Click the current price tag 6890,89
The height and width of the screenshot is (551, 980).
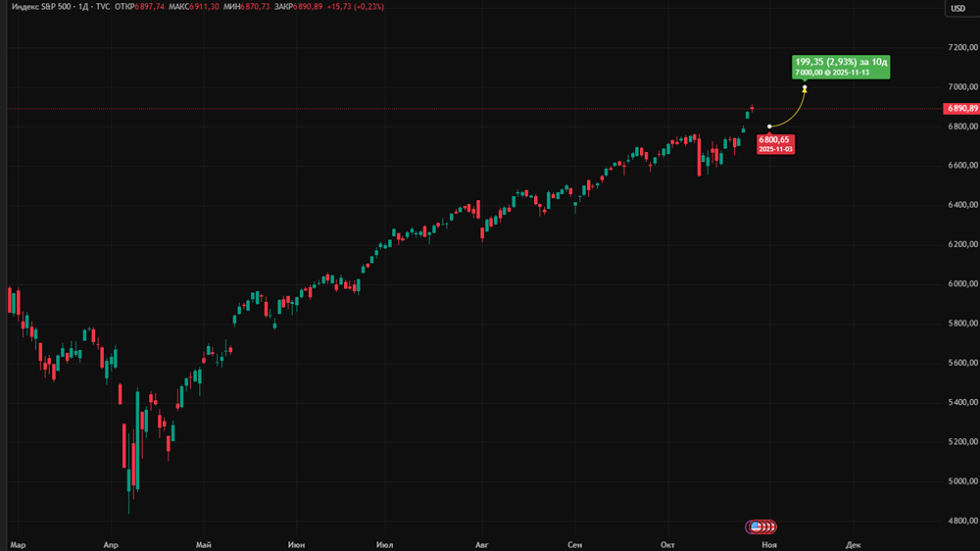[961, 108]
